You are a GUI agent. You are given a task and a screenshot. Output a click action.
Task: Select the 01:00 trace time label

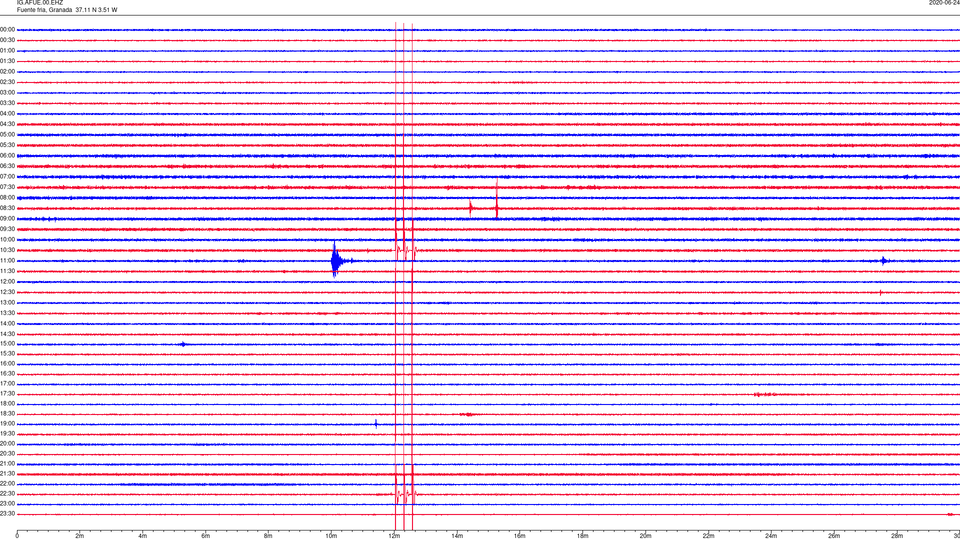tap(7, 51)
